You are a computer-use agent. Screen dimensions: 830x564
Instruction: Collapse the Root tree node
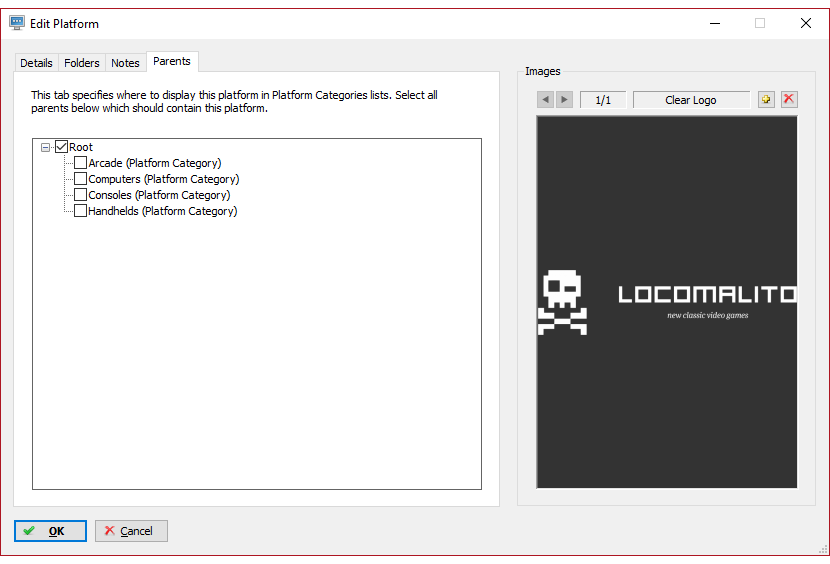(46, 147)
